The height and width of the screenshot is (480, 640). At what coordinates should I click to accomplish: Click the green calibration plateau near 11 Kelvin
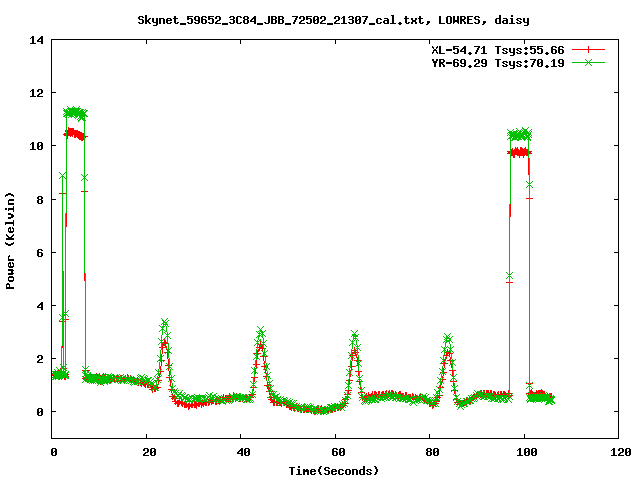(x=75, y=113)
